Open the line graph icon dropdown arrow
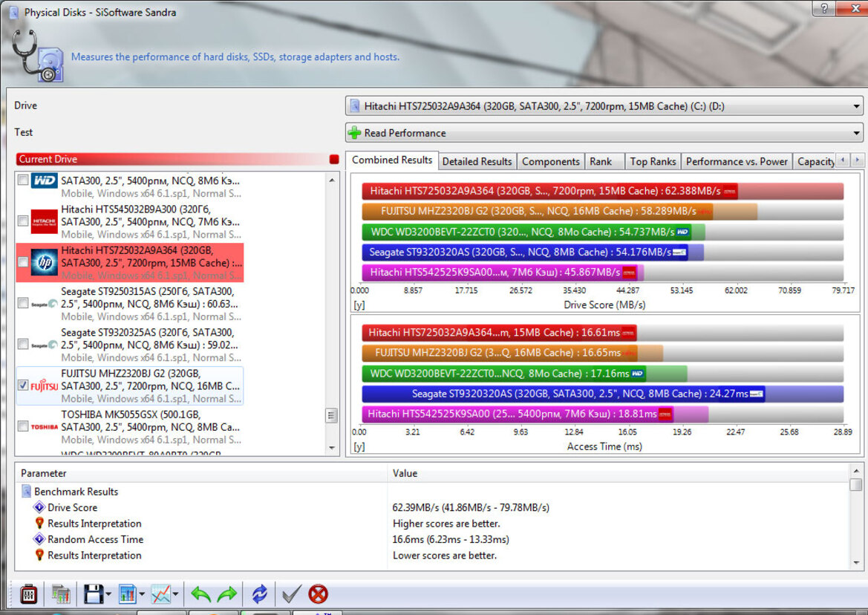This screenshot has width=868, height=615. click(x=175, y=594)
